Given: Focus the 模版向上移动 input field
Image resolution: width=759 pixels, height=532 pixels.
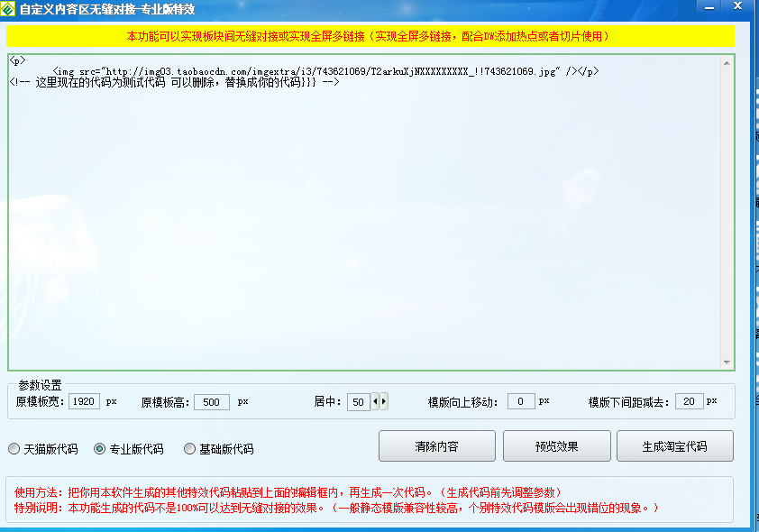Looking at the screenshot, I should point(521,402).
